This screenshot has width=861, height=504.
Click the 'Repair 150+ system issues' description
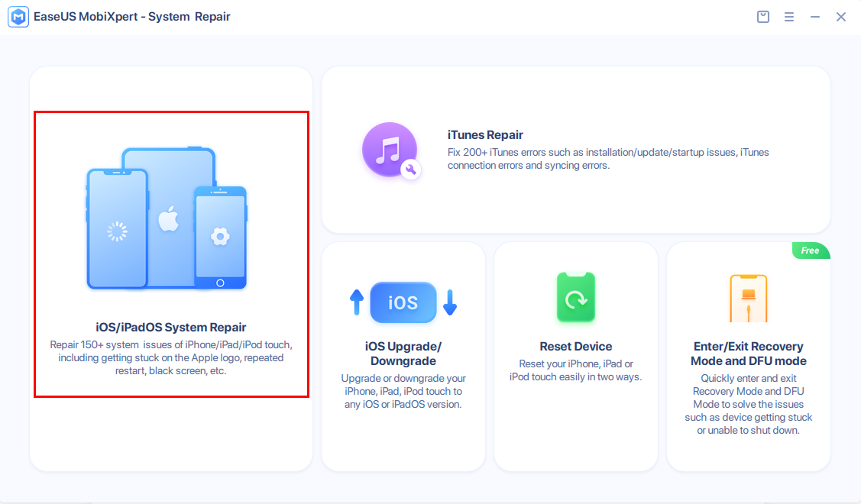click(x=171, y=357)
